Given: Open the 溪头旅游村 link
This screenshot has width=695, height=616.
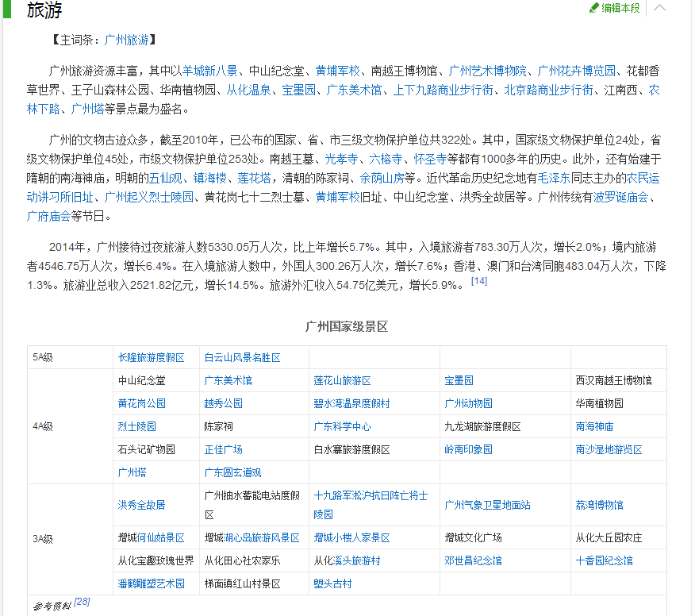Looking at the screenshot, I should [x=357, y=561].
